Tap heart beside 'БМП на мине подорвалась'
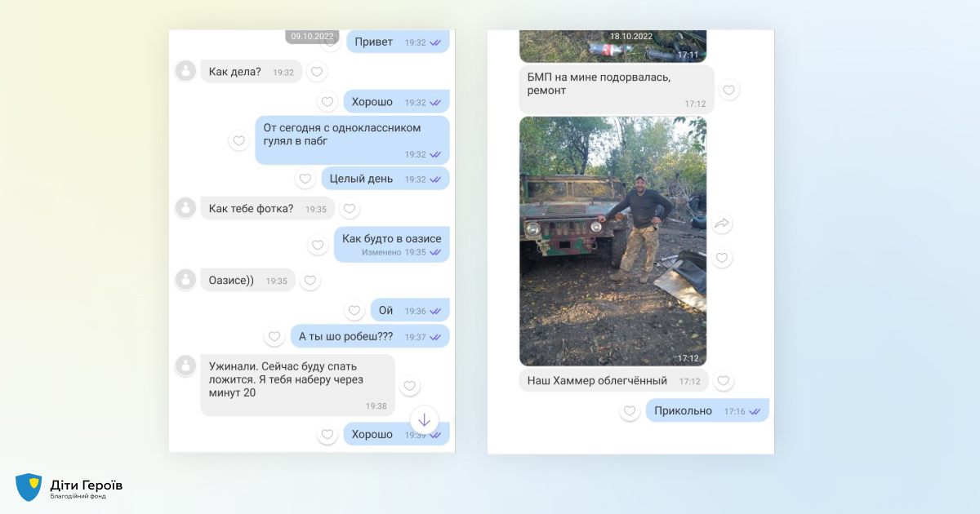Viewport: 980px width, 514px height. pyautogui.click(x=729, y=90)
